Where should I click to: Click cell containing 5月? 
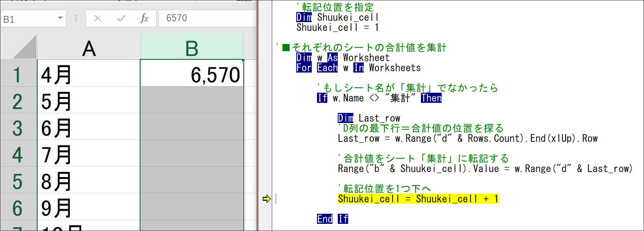point(89,100)
